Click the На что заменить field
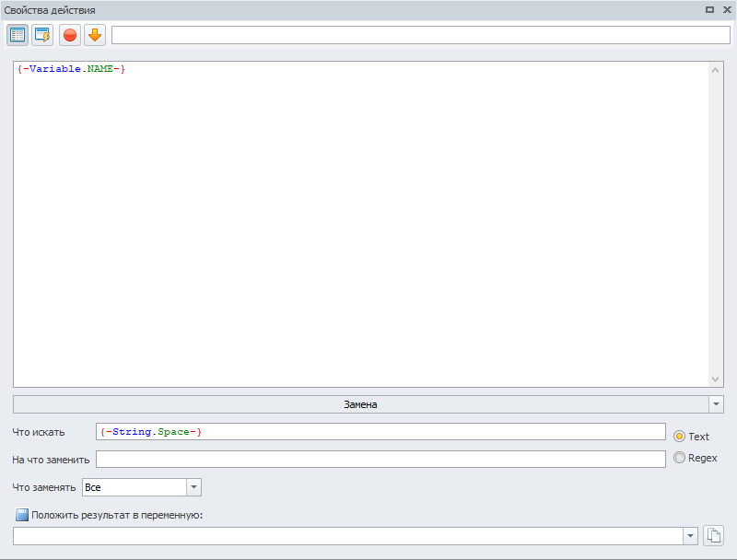Screen dimensions: 737x560 point(380,459)
